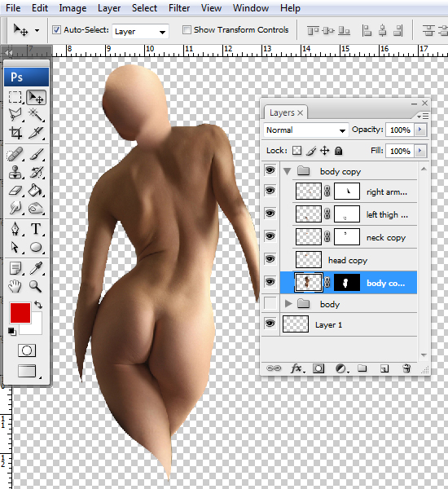This screenshot has width=448, height=489.
Task: Choose the Eraser tool
Action: [15, 191]
